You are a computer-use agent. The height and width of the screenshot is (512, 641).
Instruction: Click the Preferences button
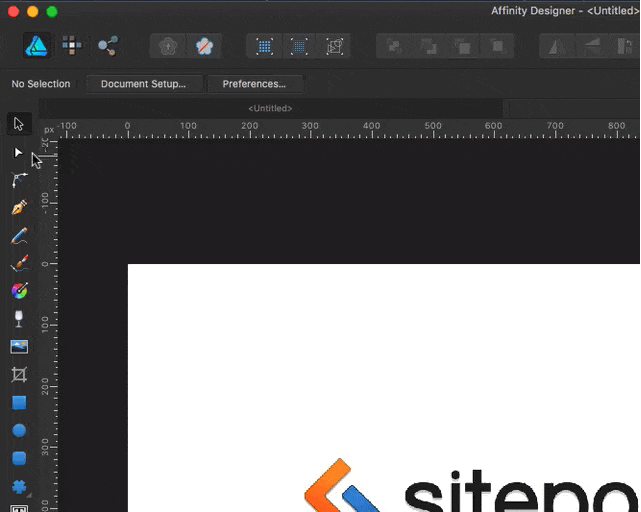[x=254, y=84]
